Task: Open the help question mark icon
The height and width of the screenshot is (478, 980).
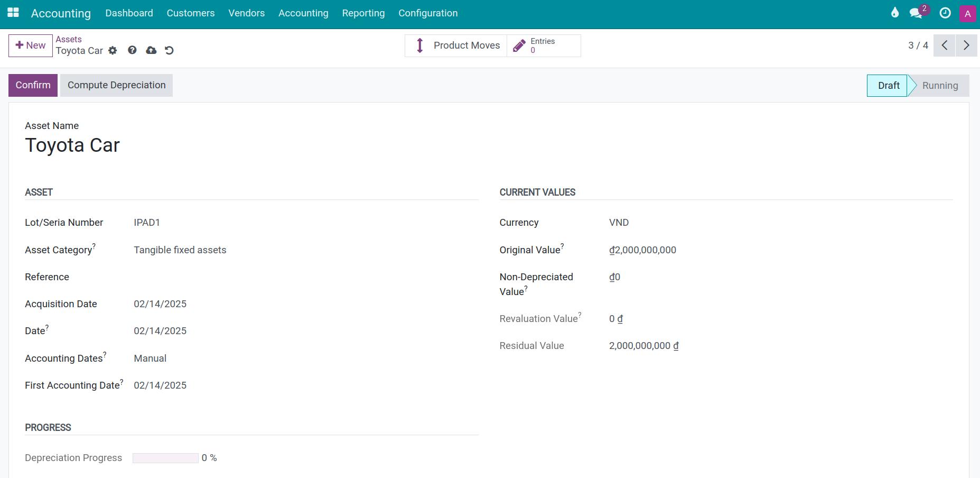Action: (x=132, y=50)
